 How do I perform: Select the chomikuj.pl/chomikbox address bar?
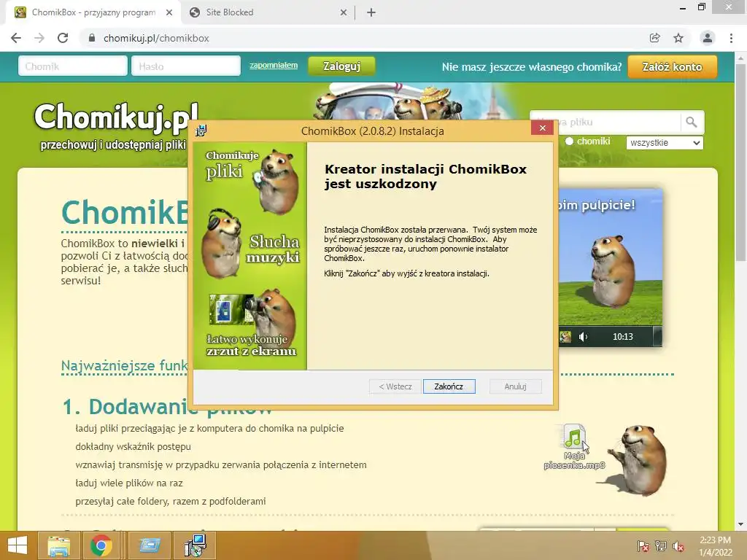click(156, 38)
